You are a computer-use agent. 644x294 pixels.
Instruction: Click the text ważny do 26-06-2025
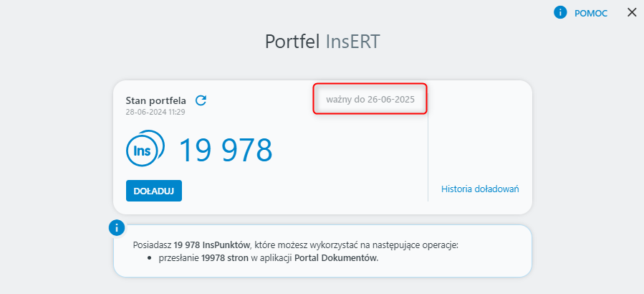370,99
